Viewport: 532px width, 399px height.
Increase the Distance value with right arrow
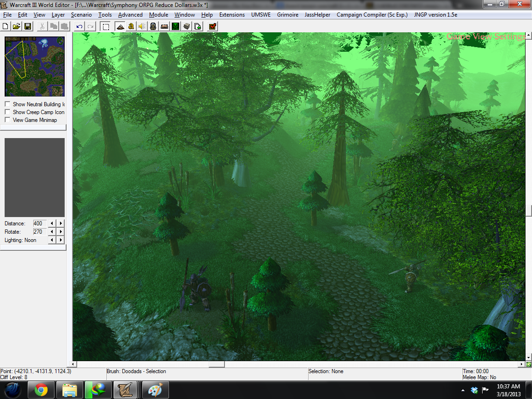(61, 223)
